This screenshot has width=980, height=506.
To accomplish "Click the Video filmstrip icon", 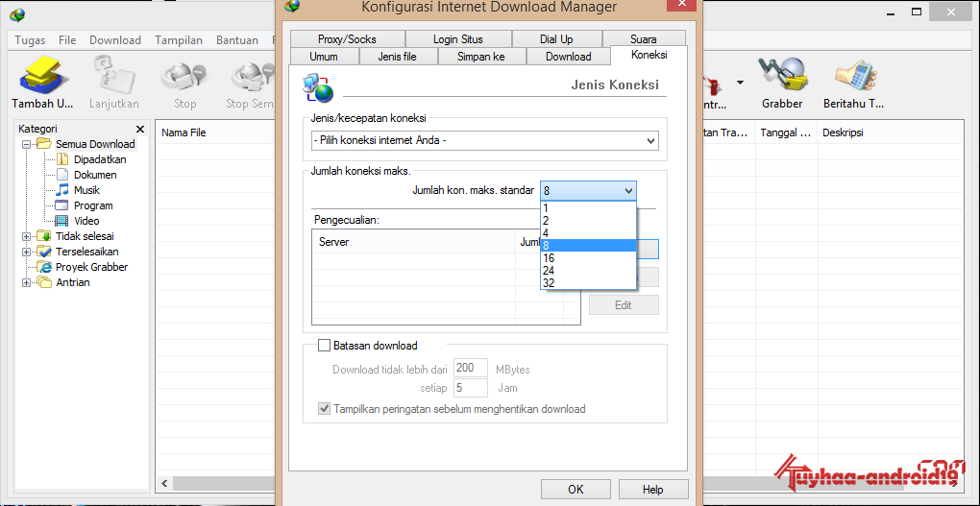I will [x=61, y=221].
